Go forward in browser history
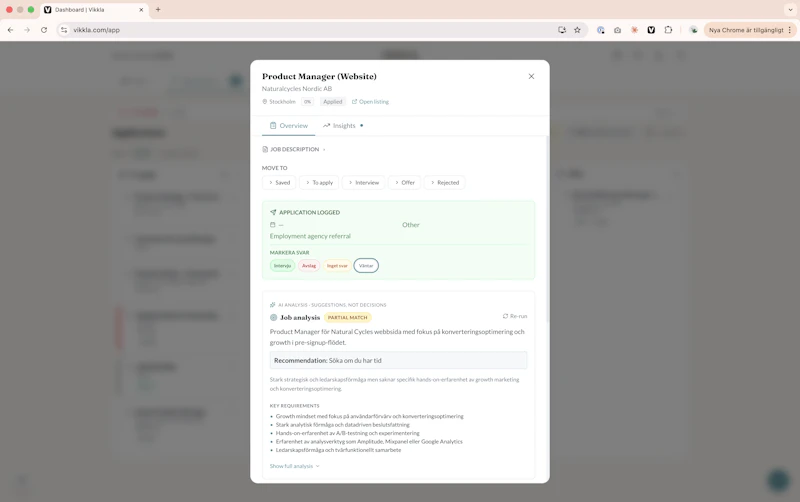 tap(27, 30)
